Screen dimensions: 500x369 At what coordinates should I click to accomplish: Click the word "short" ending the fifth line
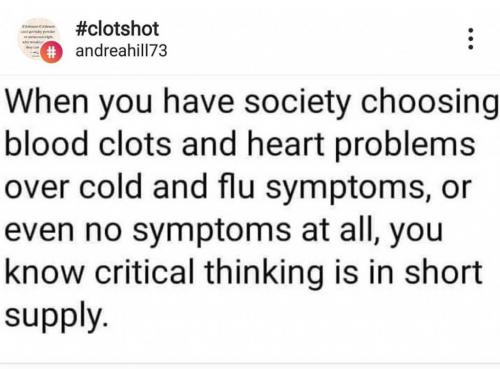click(443, 272)
